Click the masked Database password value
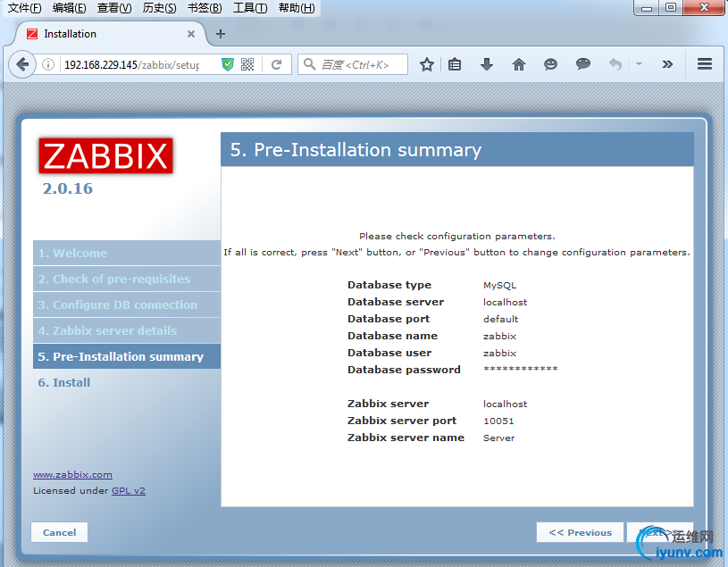Screen dimensions: 728x567 [521, 369]
